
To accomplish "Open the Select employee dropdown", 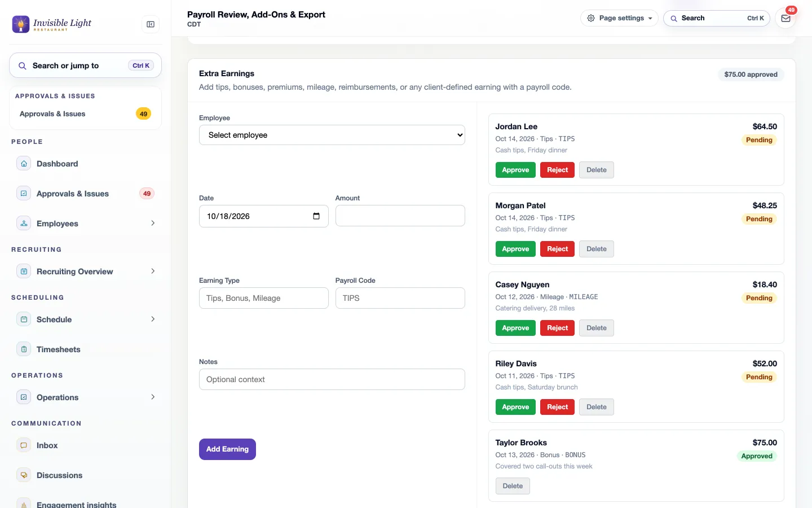I will 332,135.
